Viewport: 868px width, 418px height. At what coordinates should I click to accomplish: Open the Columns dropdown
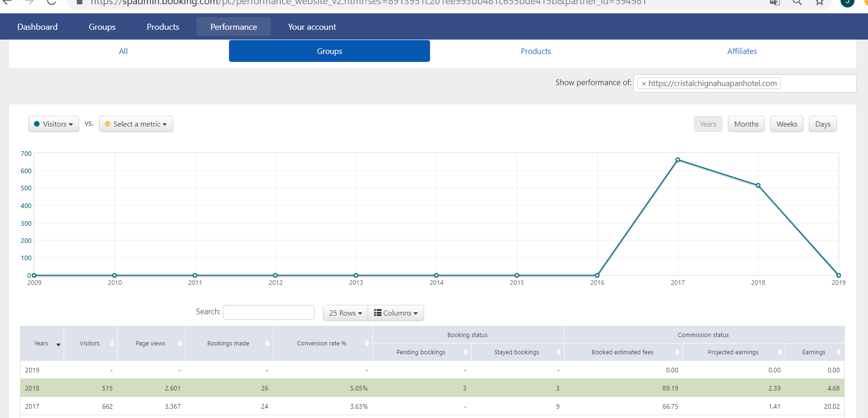pyautogui.click(x=396, y=313)
